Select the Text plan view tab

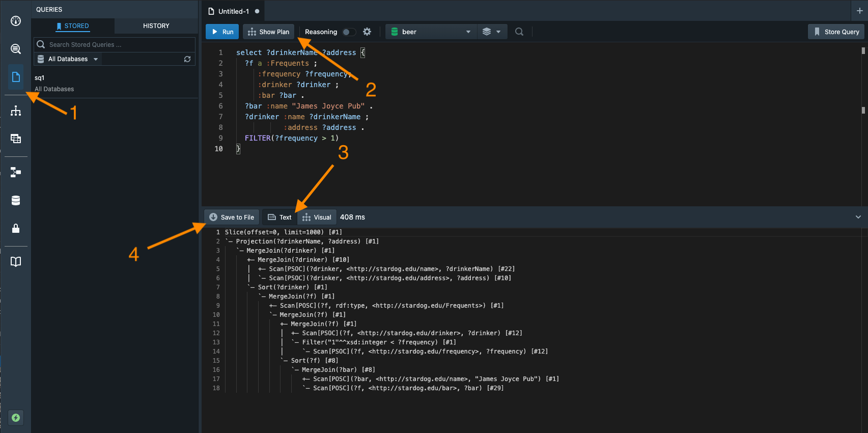(279, 217)
